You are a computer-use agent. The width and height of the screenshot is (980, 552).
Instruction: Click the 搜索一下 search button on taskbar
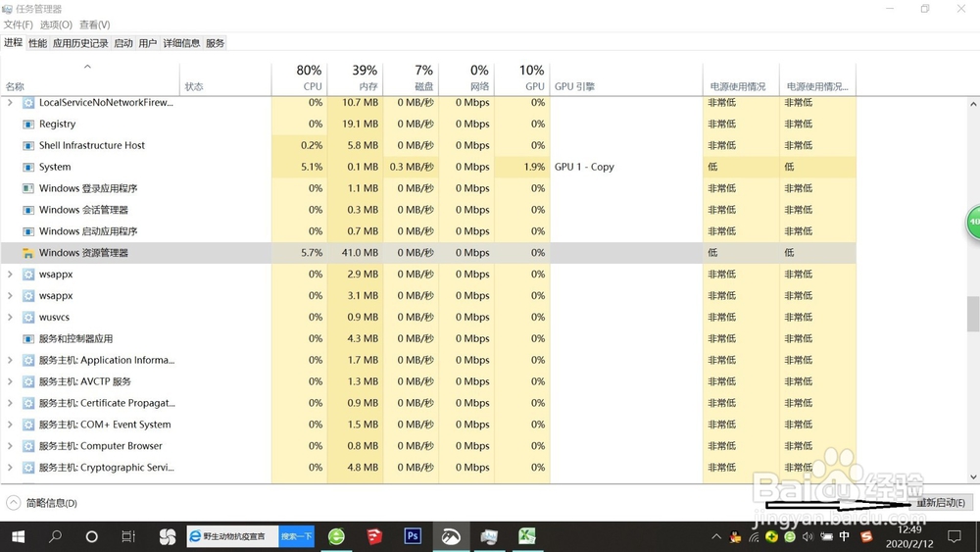[x=296, y=536]
